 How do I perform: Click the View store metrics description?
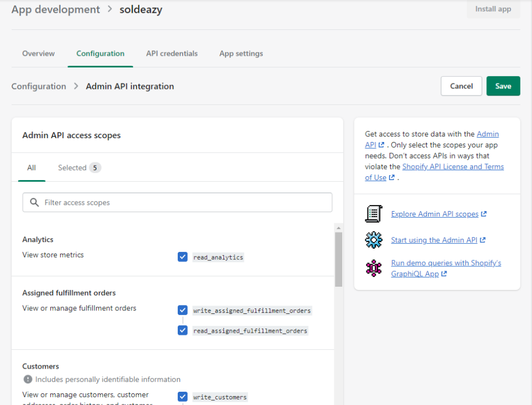tap(53, 255)
